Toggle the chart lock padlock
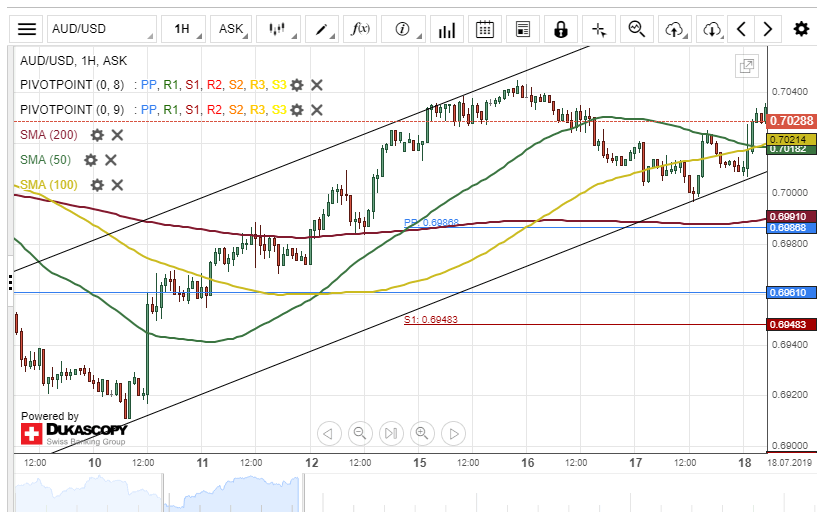829x512 pixels. [561, 29]
